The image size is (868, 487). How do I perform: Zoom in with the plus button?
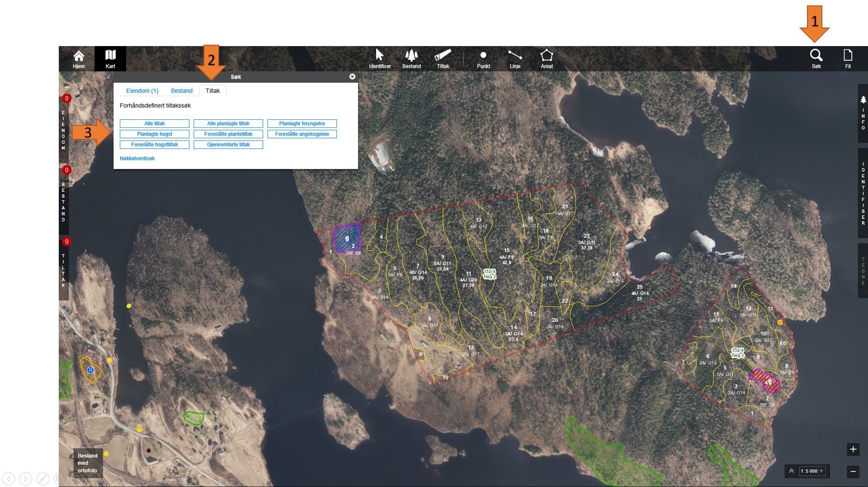tap(853, 449)
